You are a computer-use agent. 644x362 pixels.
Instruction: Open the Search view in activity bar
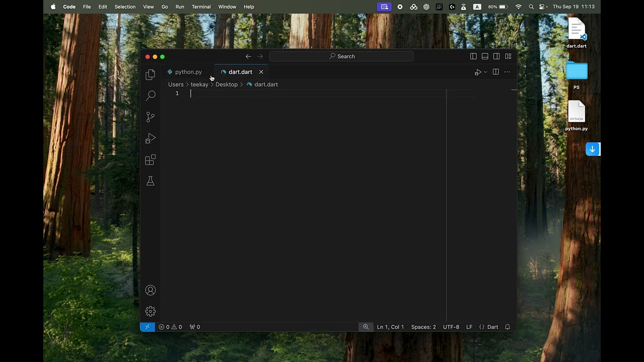[150, 96]
